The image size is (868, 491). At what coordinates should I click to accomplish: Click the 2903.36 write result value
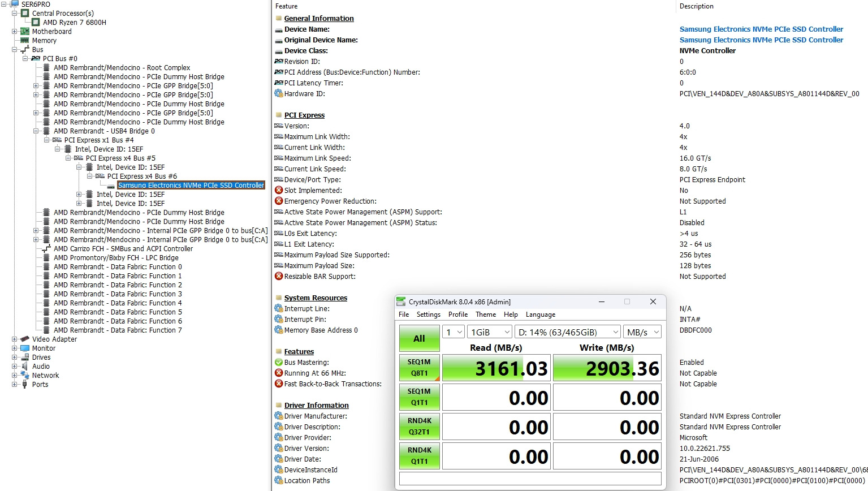[x=607, y=368]
